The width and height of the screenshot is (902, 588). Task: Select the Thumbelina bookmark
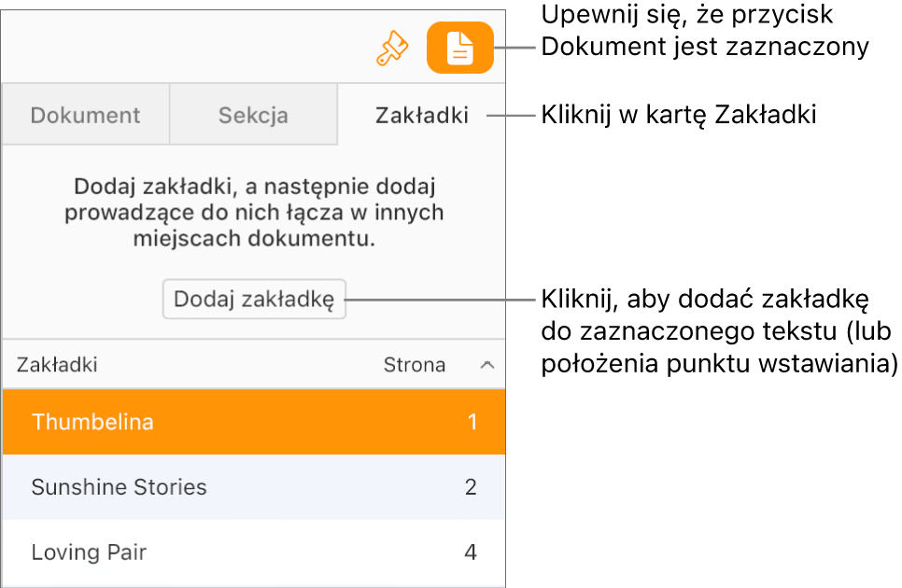[92, 422]
